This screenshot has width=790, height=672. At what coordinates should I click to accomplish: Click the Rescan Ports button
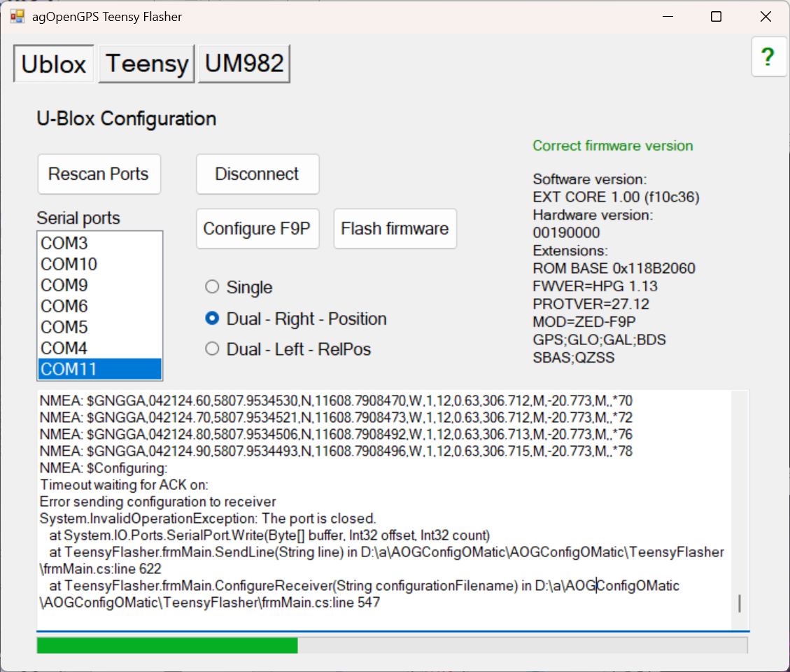[99, 174]
